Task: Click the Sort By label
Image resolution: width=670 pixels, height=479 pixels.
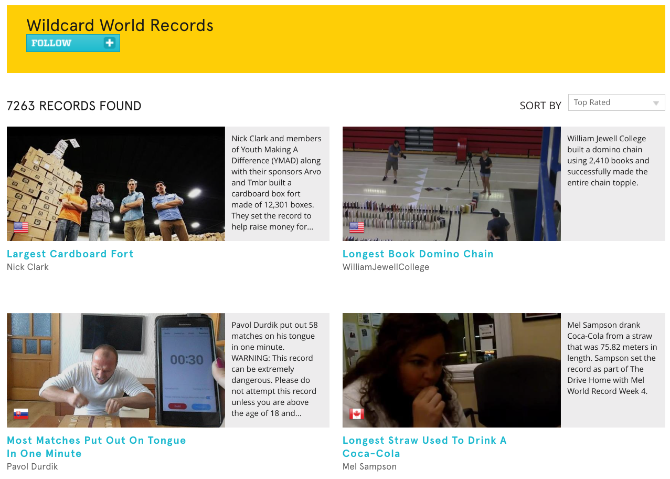Action: [540, 106]
